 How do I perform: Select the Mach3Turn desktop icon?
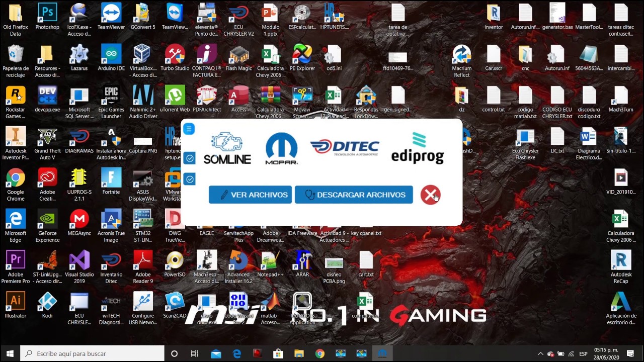(x=621, y=100)
